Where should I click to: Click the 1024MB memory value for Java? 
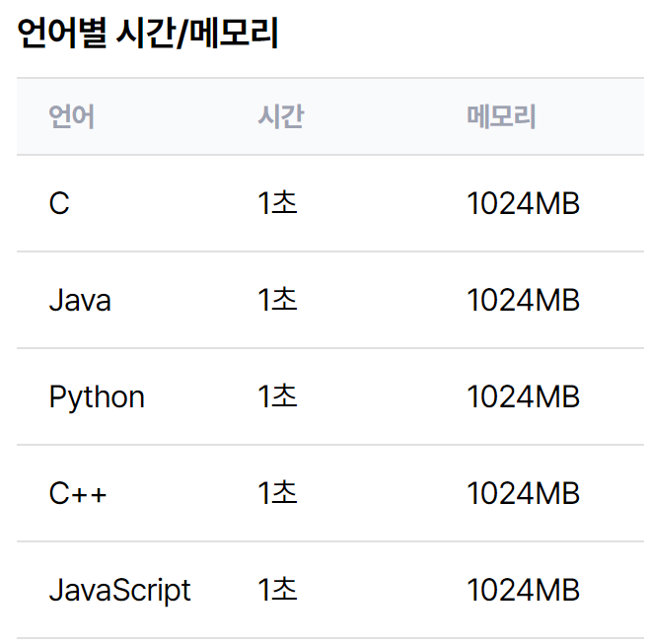[x=523, y=300]
